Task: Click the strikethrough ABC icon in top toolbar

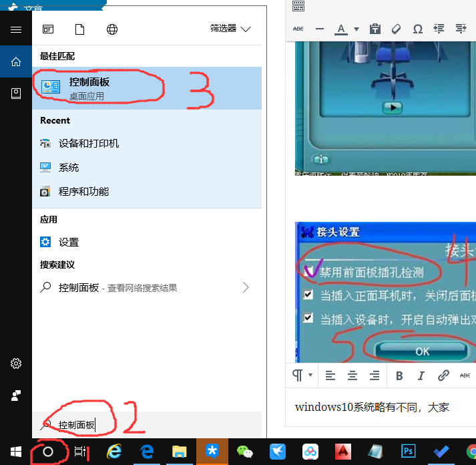Action: point(298,29)
